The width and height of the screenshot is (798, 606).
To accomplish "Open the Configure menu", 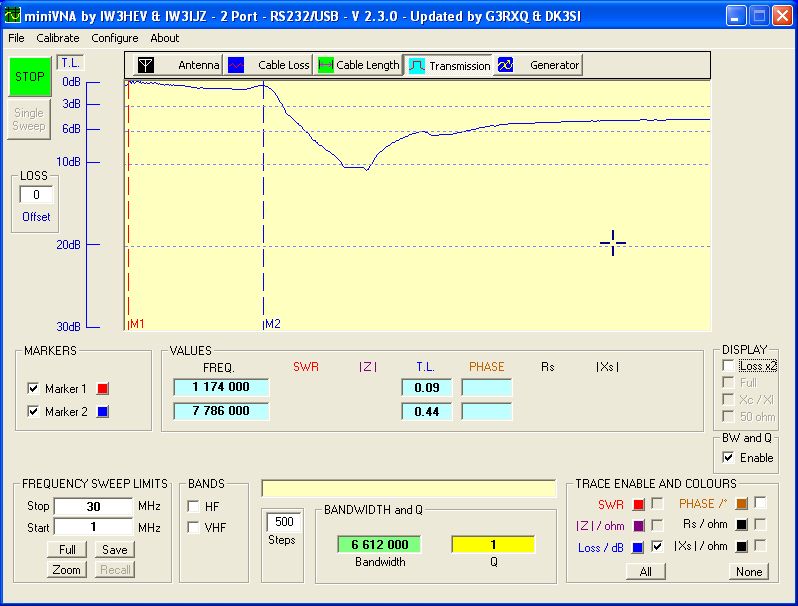I will pos(115,38).
